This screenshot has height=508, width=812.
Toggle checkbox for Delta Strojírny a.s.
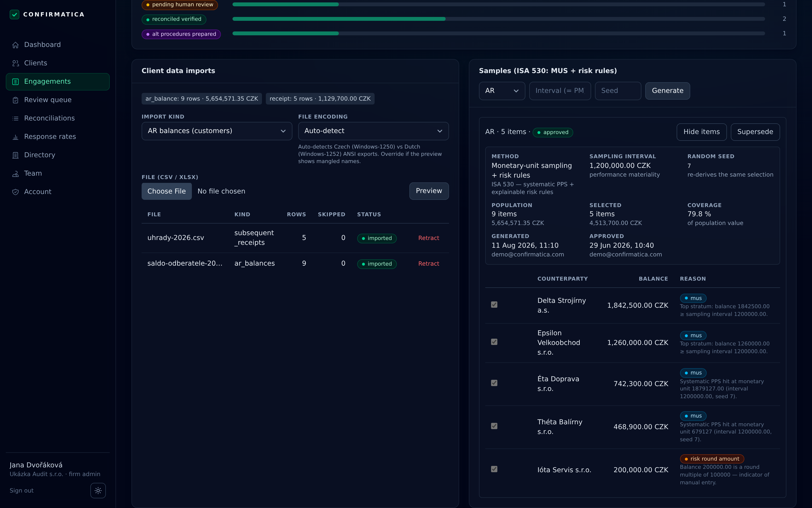494,305
